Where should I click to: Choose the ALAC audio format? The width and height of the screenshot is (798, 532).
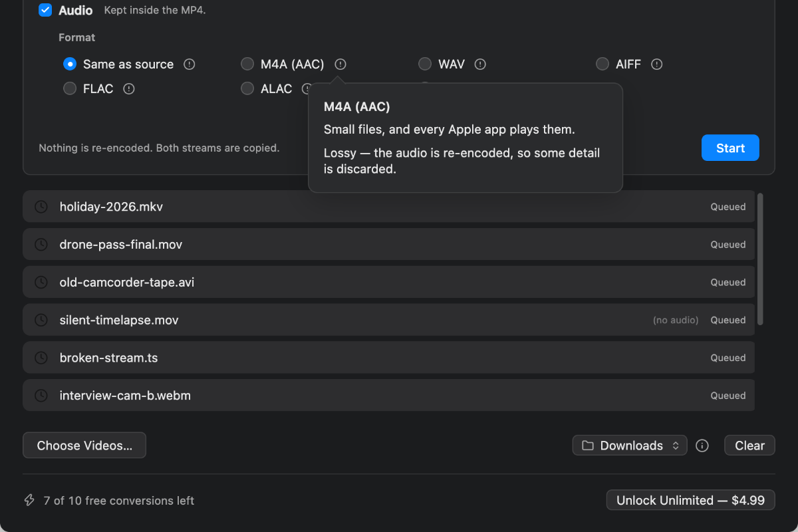pyautogui.click(x=247, y=88)
